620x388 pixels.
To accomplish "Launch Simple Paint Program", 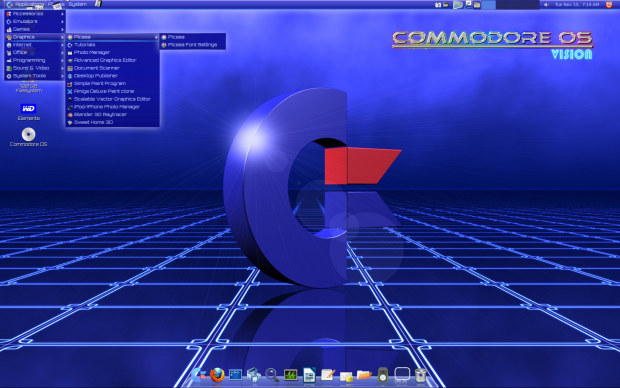I will pos(113,83).
